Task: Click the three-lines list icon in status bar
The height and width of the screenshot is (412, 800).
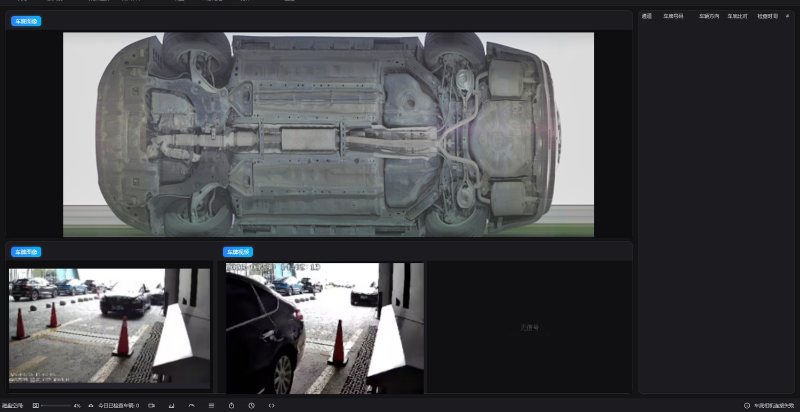Action: [211, 406]
